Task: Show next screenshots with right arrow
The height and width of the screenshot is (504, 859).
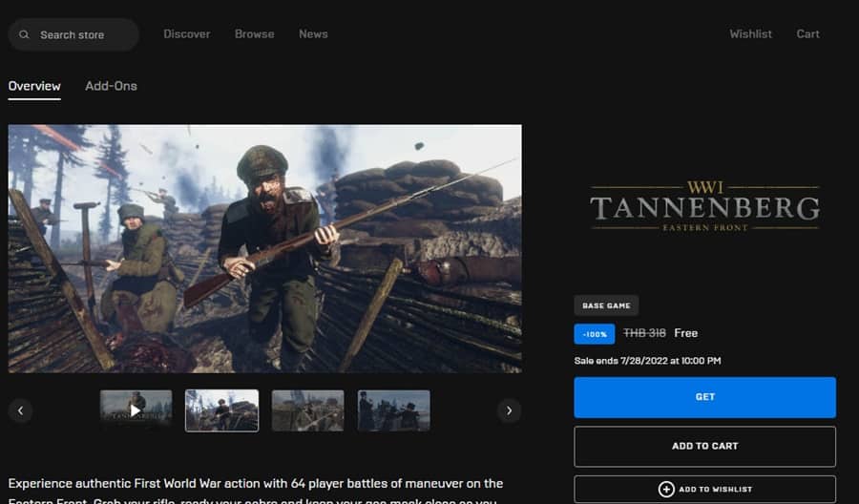Action: pos(509,410)
